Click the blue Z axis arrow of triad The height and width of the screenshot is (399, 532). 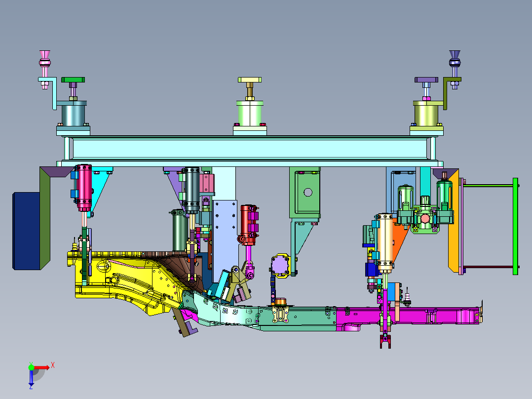point(31,378)
